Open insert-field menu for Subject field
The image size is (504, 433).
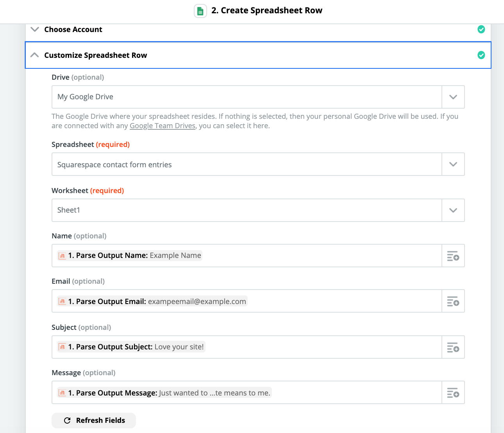point(453,347)
